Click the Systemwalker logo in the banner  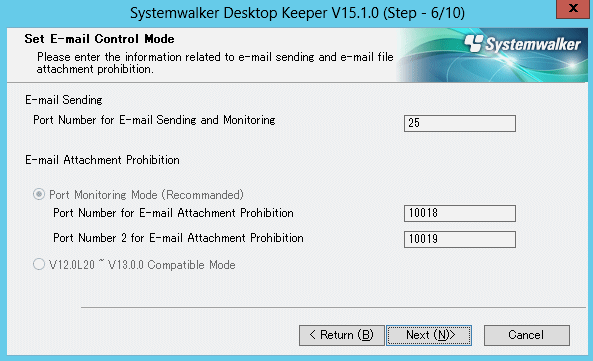tap(522, 44)
